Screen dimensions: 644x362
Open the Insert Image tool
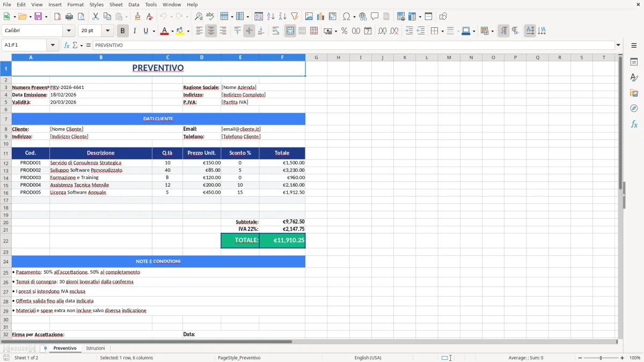tap(309, 16)
